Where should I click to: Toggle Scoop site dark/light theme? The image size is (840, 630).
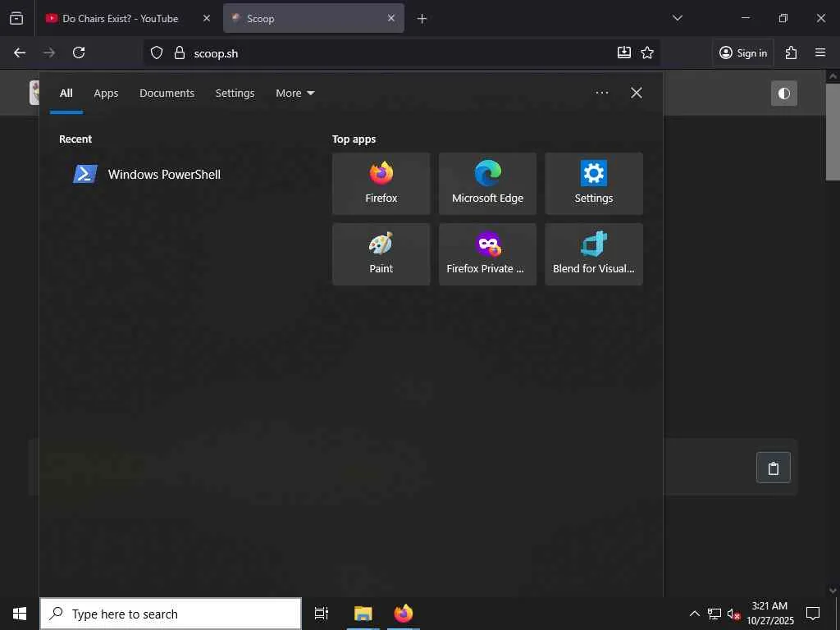pos(783,94)
